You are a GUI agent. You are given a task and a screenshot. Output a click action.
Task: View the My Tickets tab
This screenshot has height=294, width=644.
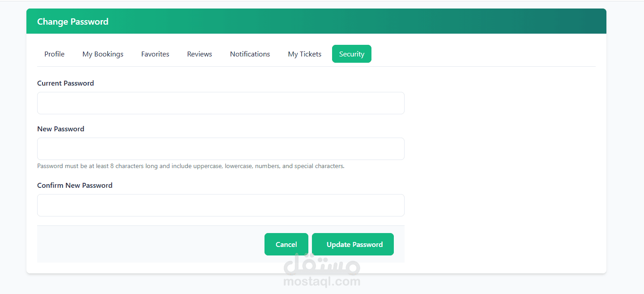305,54
